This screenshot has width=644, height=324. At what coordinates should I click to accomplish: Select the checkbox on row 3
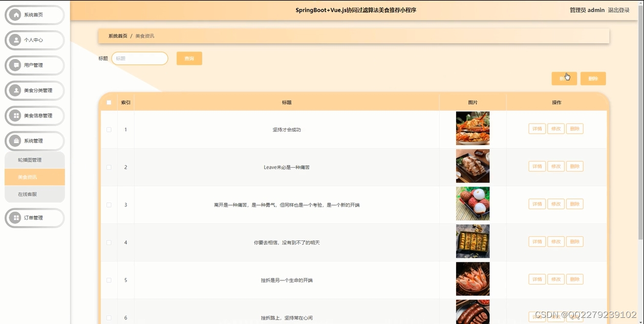coord(109,204)
